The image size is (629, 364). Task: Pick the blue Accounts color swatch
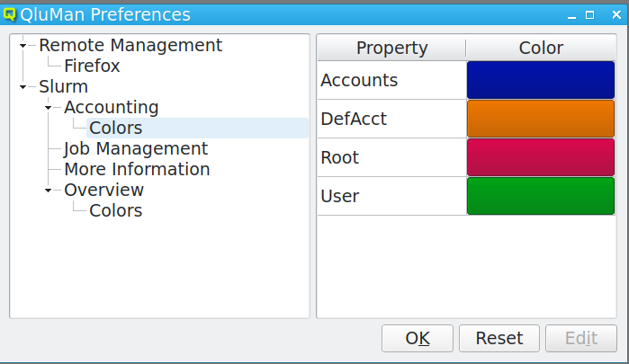[x=541, y=80]
